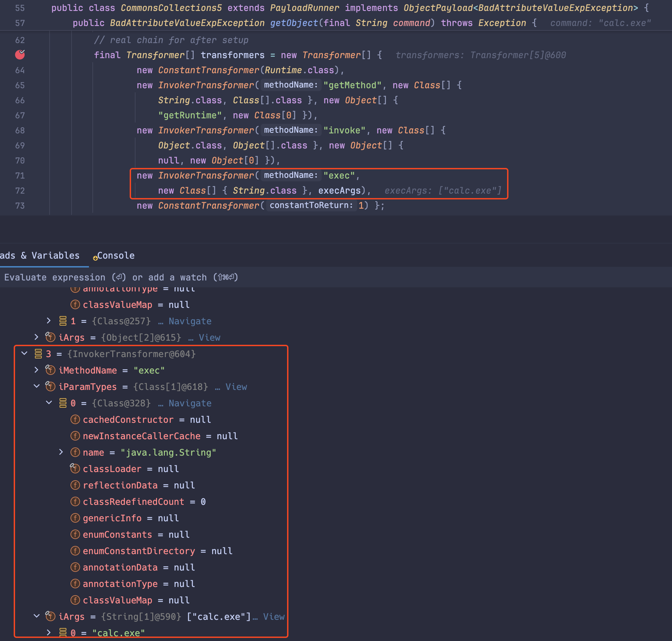Screen dimensions: 672x641
Task: Collapse the iParamTypes node
Action: [x=37, y=387]
